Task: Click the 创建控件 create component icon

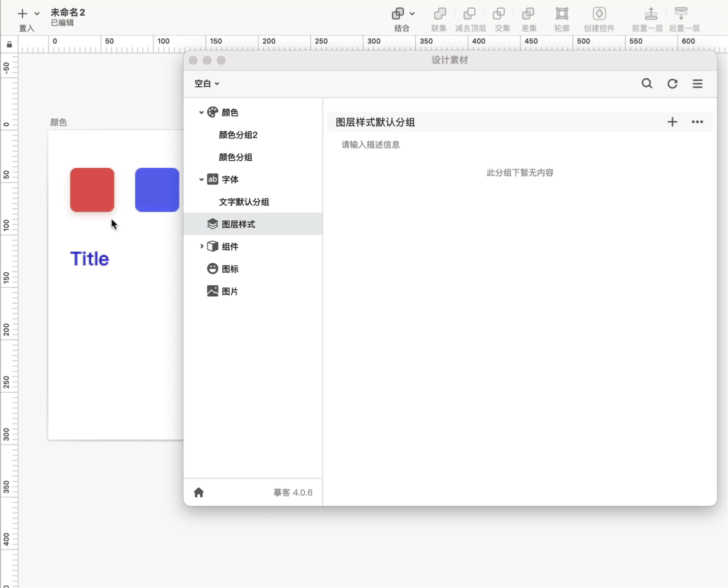Action: click(599, 14)
